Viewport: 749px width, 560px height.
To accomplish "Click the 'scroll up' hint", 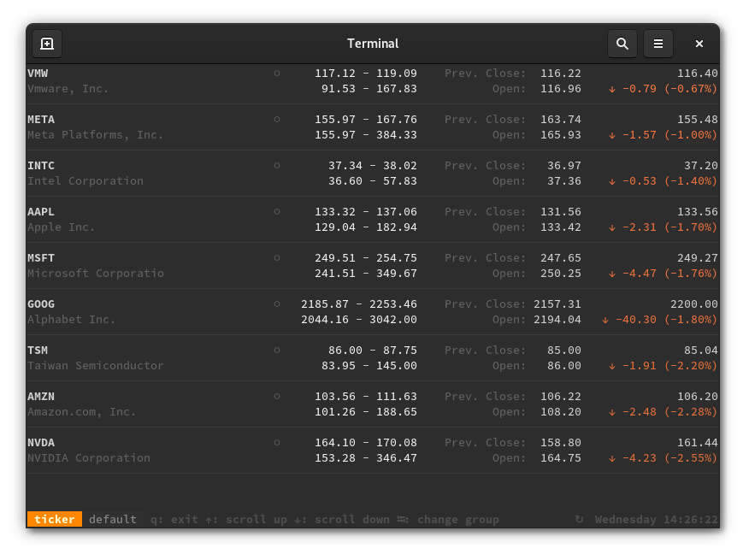I will [x=257, y=519].
